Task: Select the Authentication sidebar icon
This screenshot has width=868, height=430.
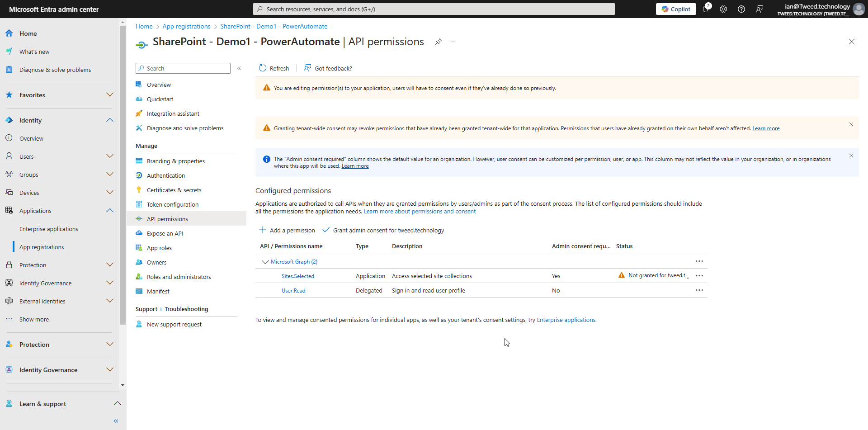Action: point(139,175)
